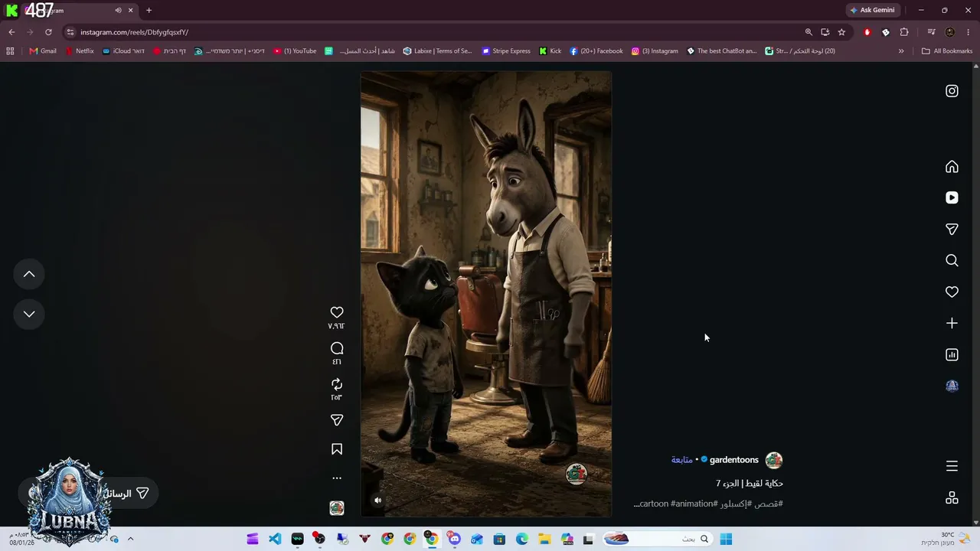
Task: Go to the previous reel with up arrow
Action: 29,274
